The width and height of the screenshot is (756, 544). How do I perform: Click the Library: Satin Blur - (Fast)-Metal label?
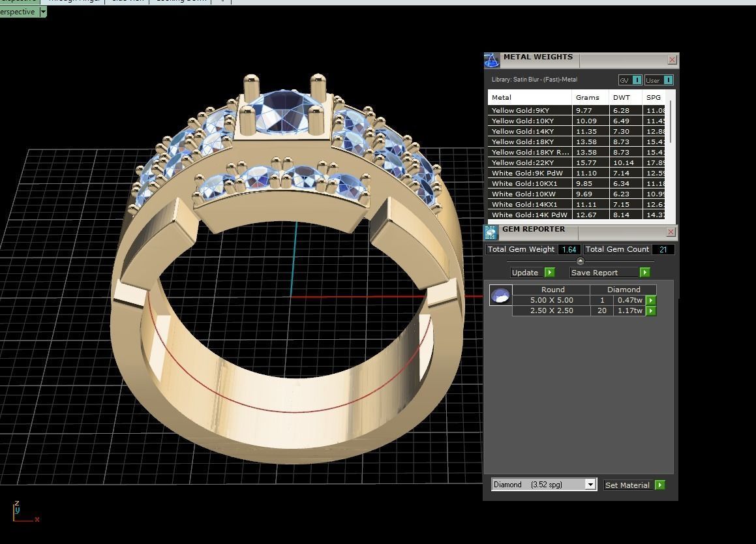coord(534,80)
